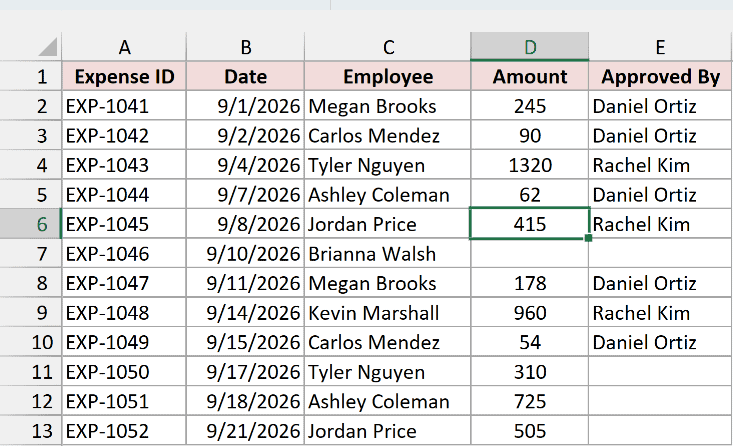This screenshot has height=446, width=733.
Task: Click the amount 725
Action: pyautogui.click(x=530, y=401)
